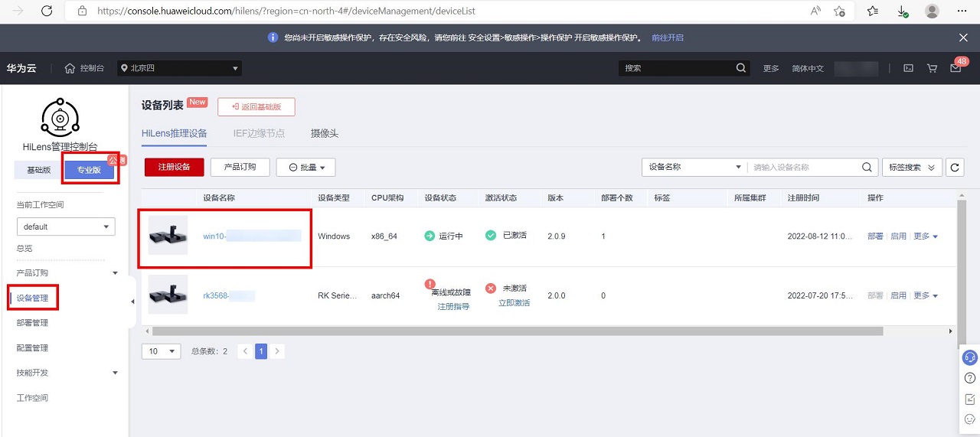
Task: Open the default workspace dropdown
Action: point(66,227)
